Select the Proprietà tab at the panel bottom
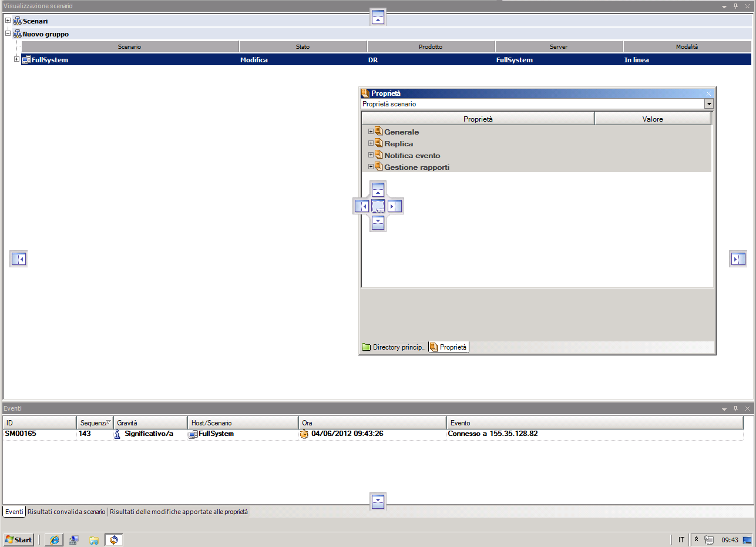The height and width of the screenshot is (547, 756). point(449,347)
